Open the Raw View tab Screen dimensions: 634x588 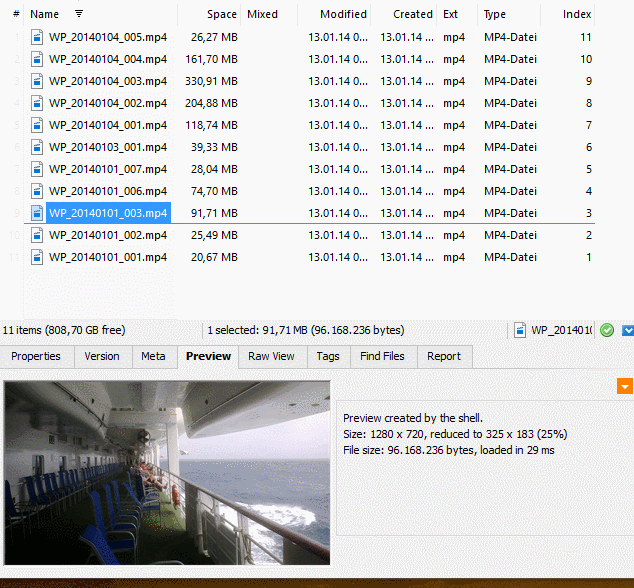pos(271,356)
